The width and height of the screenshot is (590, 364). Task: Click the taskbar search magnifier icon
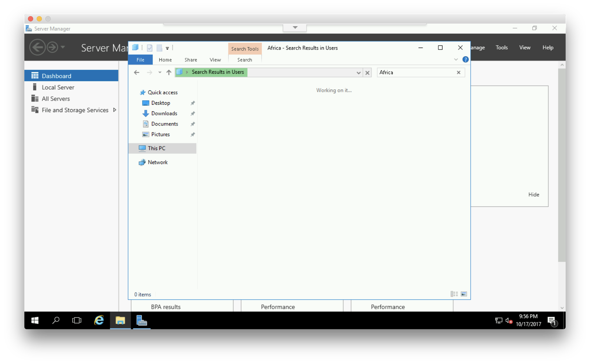point(56,320)
